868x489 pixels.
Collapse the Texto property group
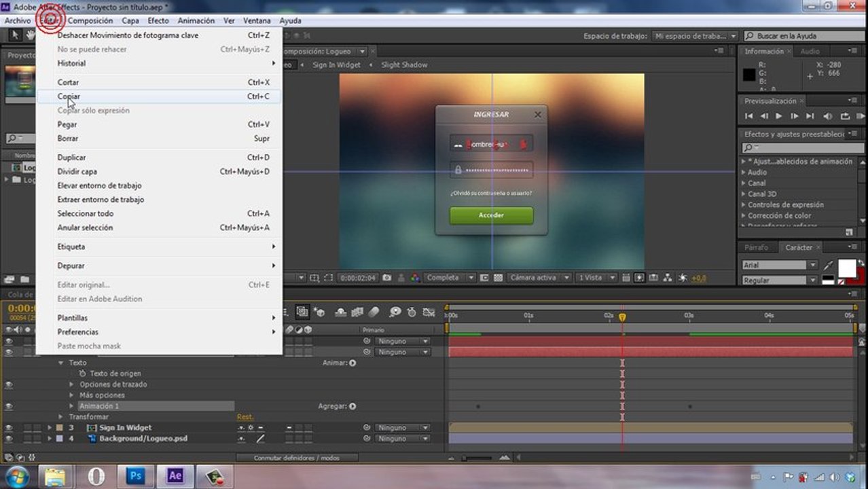pyautogui.click(x=61, y=363)
